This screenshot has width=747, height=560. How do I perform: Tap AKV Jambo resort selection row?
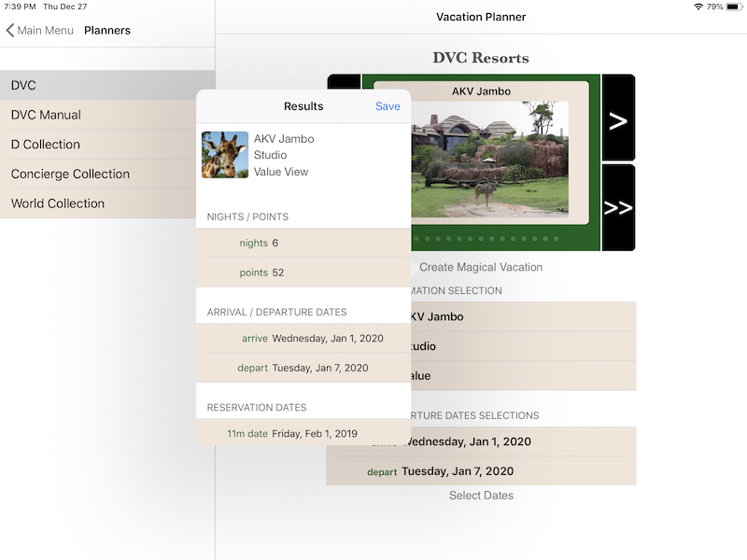pos(523,316)
